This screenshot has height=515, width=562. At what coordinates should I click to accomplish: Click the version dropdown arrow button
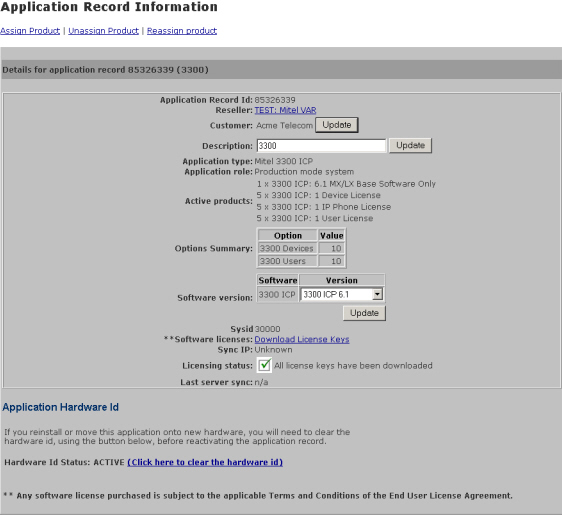pyautogui.click(x=377, y=295)
